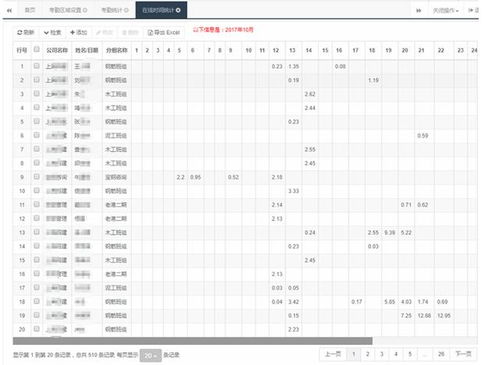This screenshot has height=365, width=499.
Task: Click the 分组名称 column header
Action: (117, 50)
